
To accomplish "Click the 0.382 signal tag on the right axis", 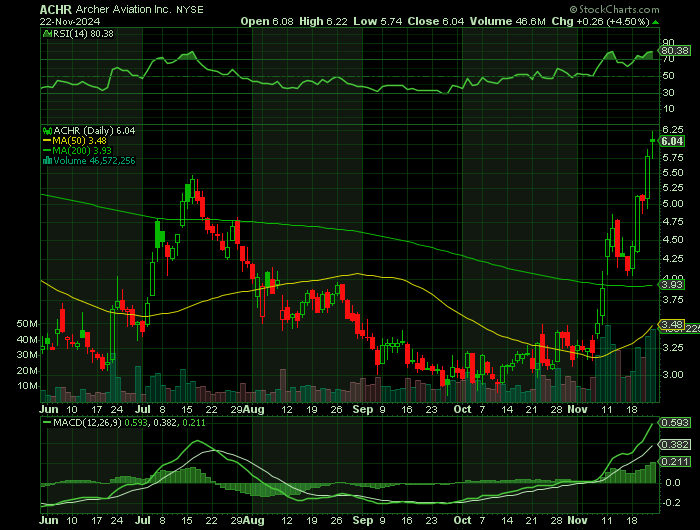I will coord(675,445).
